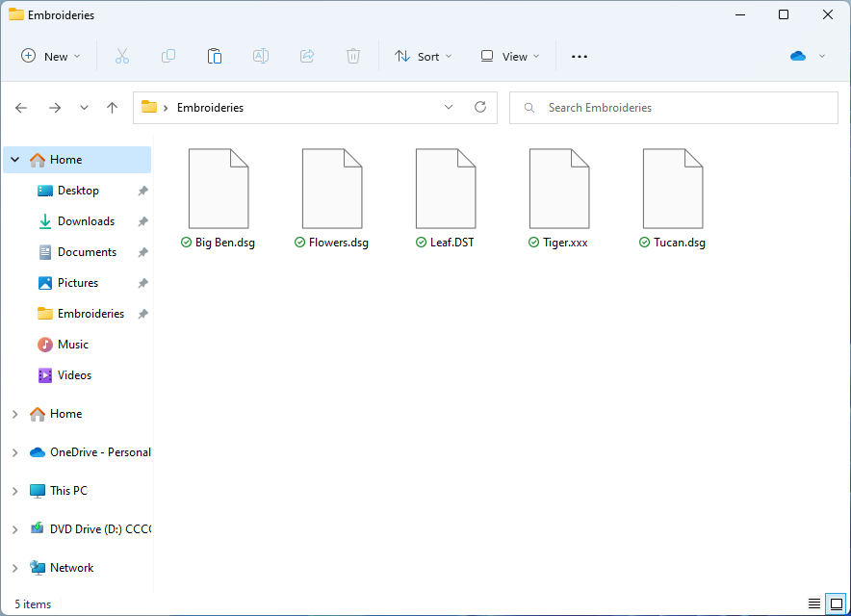Expand the This PC node

(x=15, y=491)
